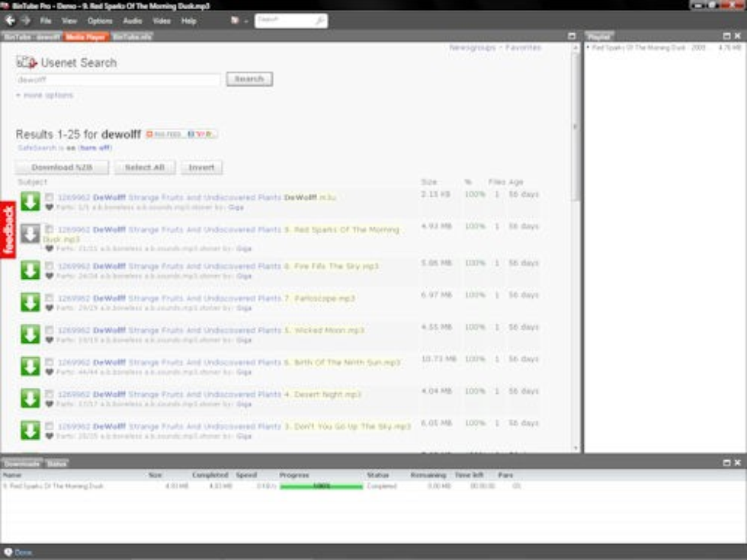The width and height of the screenshot is (747, 560).
Task: Switch to the BinTube - dewolff tab
Action: (x=32, y=37)
